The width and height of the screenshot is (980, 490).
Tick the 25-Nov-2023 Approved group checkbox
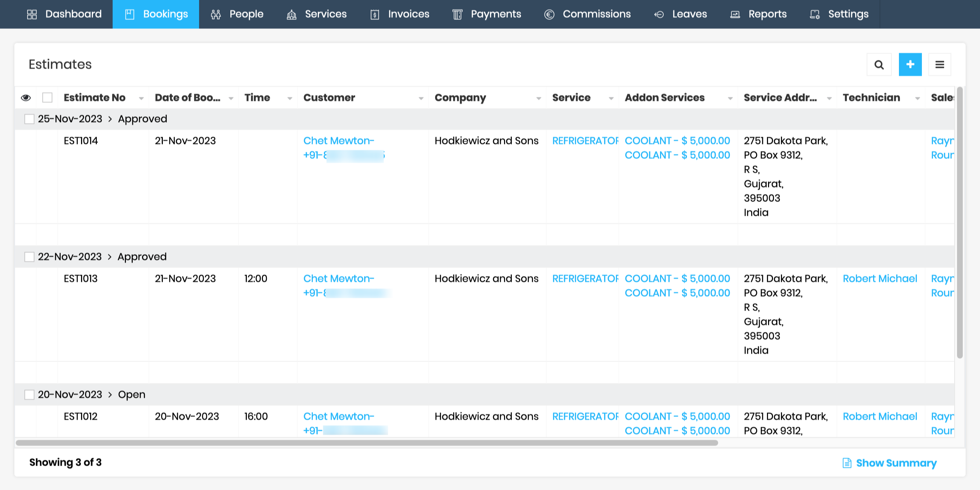29,119
